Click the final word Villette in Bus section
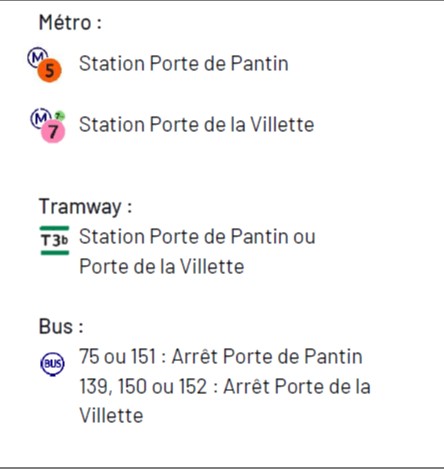The height and width of the screenshot is (471, 444). point(111,416)
